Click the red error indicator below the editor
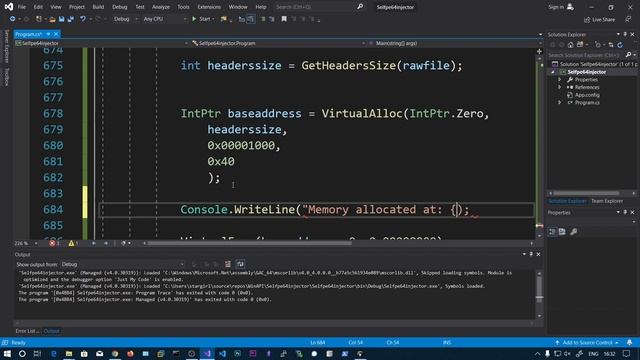This screenshot has height=360, width=640. point(52,243)
